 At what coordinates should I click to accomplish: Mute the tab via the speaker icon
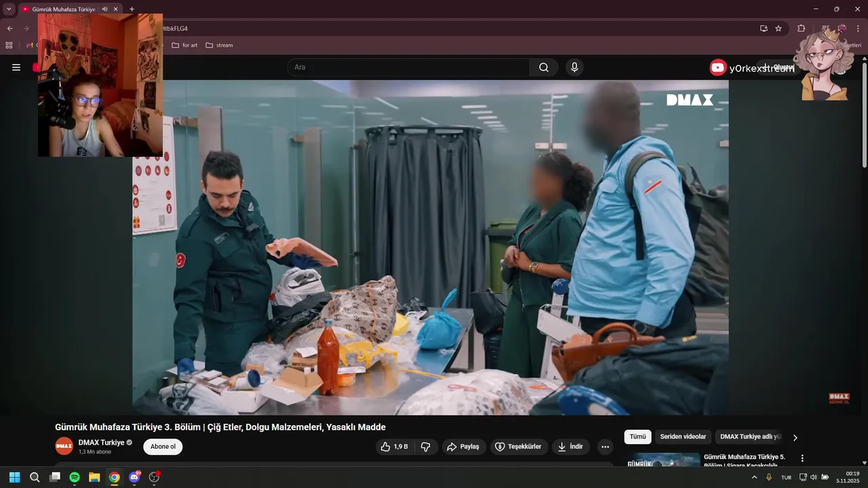pos(104,9)
